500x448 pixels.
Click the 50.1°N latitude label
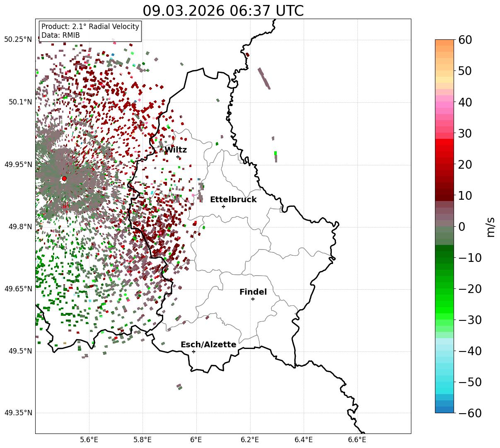(x=20, y=102)
